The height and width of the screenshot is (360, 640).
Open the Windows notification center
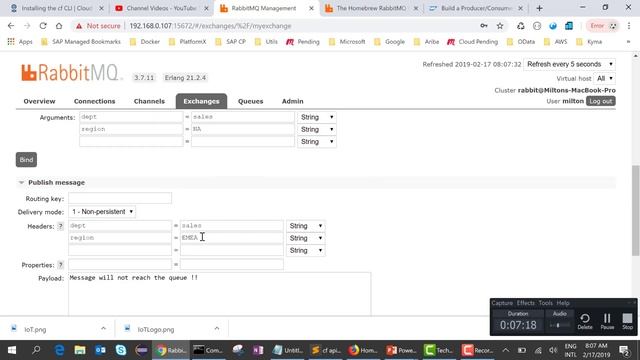coord(624,350)
